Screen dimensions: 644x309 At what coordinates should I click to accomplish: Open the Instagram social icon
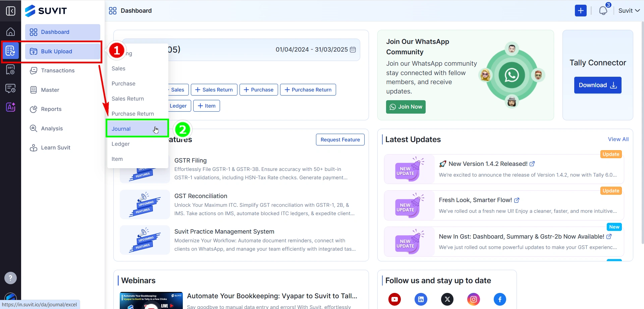tap(474, 299)
